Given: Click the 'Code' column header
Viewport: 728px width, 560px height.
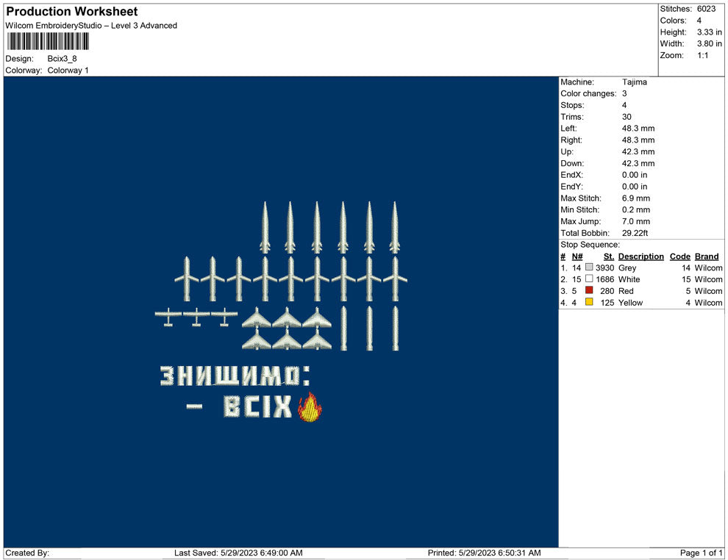Looking at the screenshot, I should tap(680, 256).
